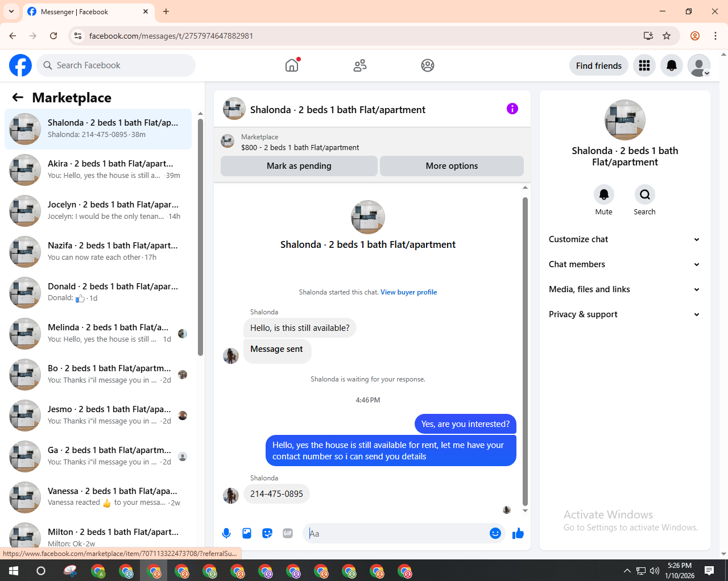Open the Notifications bell in header
Image resolution: width=728 pixels, height=581 pixels.
(672, 65)
